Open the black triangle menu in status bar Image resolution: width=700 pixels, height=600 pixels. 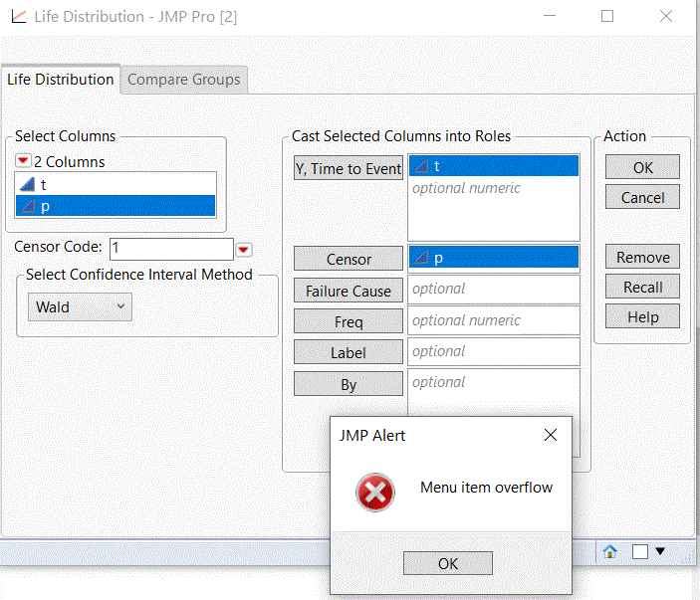click(659, 551)
